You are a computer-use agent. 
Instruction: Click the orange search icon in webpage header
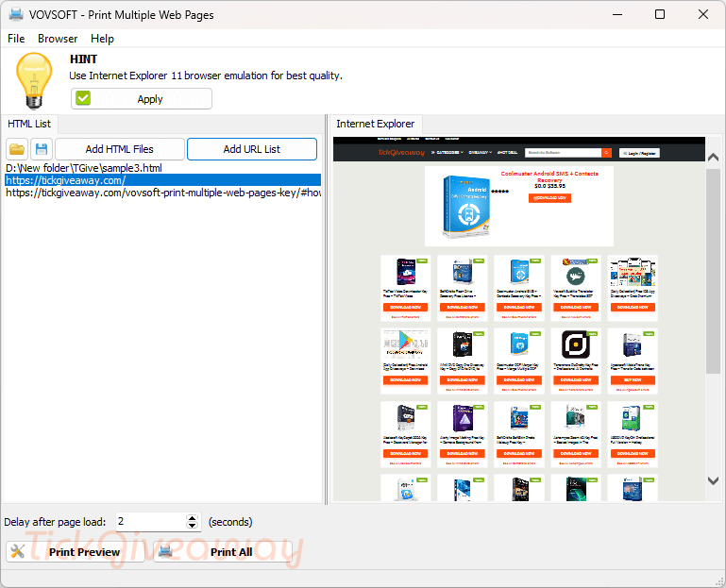point(606,152)
